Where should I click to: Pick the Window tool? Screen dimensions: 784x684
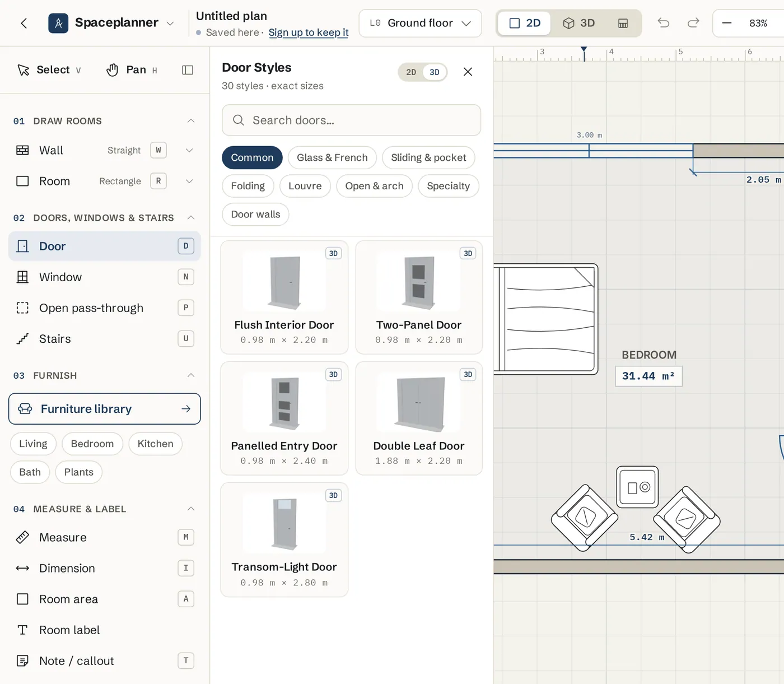(105, 277)
